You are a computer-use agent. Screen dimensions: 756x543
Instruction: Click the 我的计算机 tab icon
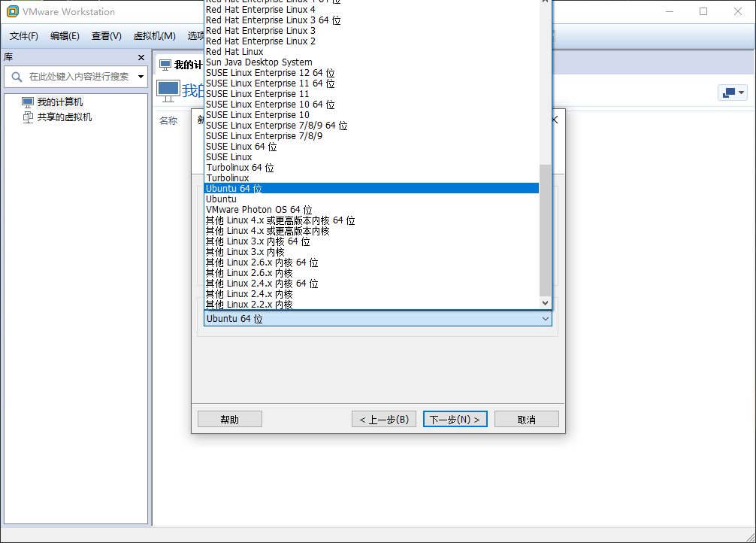click(165, 65)
